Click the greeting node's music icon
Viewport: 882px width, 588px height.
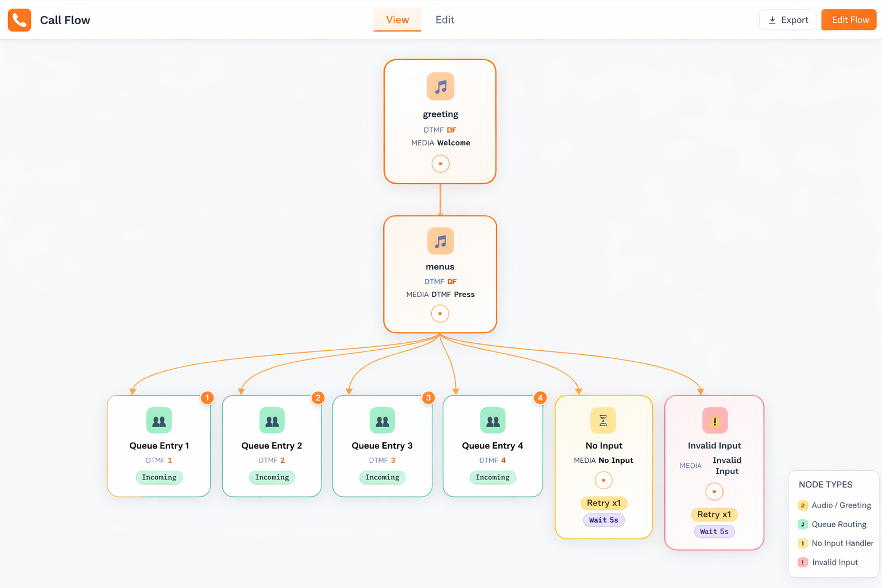click(440, 86)
